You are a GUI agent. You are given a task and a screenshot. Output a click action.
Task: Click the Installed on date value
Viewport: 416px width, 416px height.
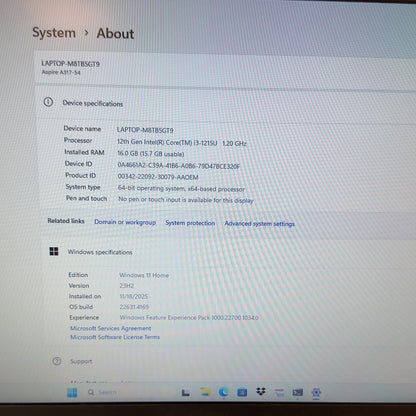(x=133, y=296)
